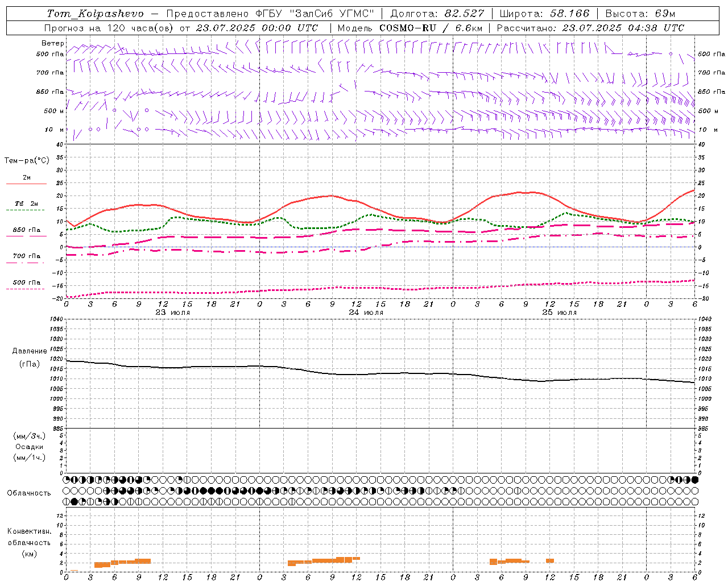Click the dotted legend line under 500 гПа temperature label
Image resolution: width=728 pixels, height=582 pixels.
pos(25,289)
